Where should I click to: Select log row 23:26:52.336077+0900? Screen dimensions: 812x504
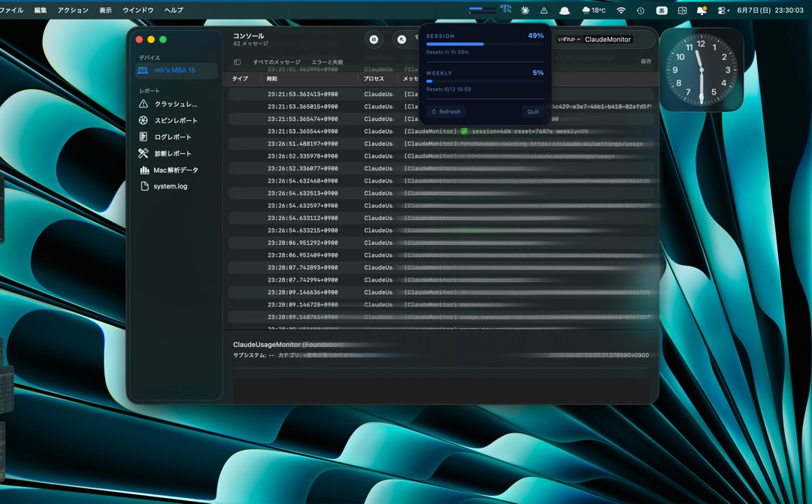tap(441, 169)
